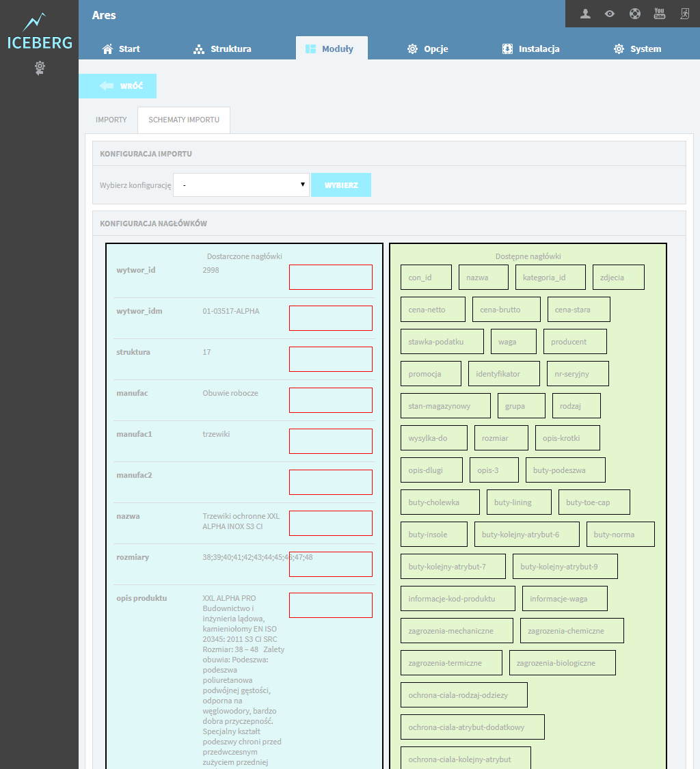Select the stawka-podatku header tag

tap(442, 341)
